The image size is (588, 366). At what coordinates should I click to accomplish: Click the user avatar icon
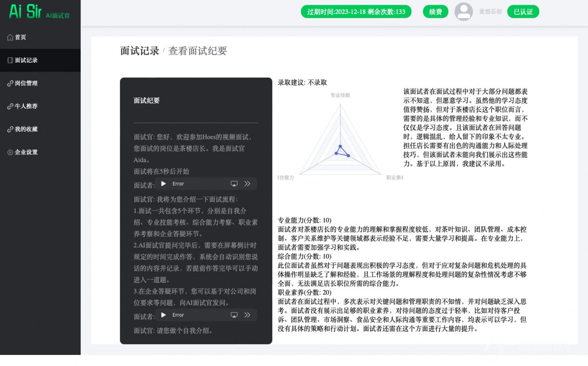(464, 12)
